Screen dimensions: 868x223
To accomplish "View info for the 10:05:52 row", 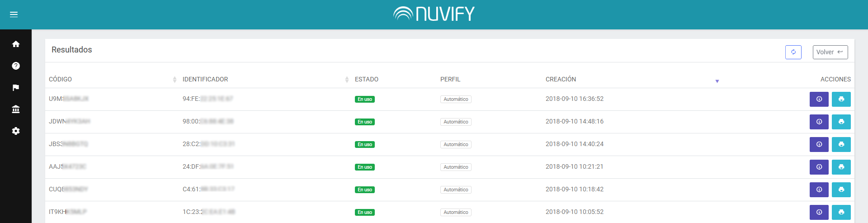I will [x=819, y=212].
